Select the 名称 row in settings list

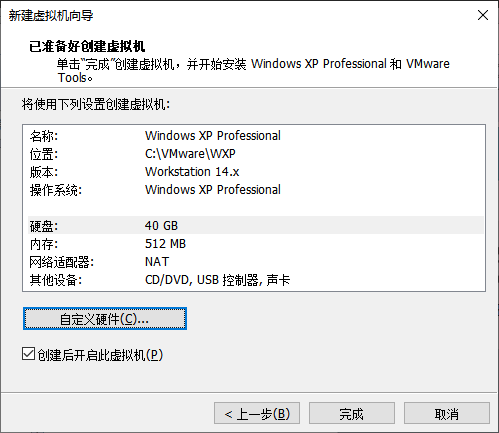(256, 136)
